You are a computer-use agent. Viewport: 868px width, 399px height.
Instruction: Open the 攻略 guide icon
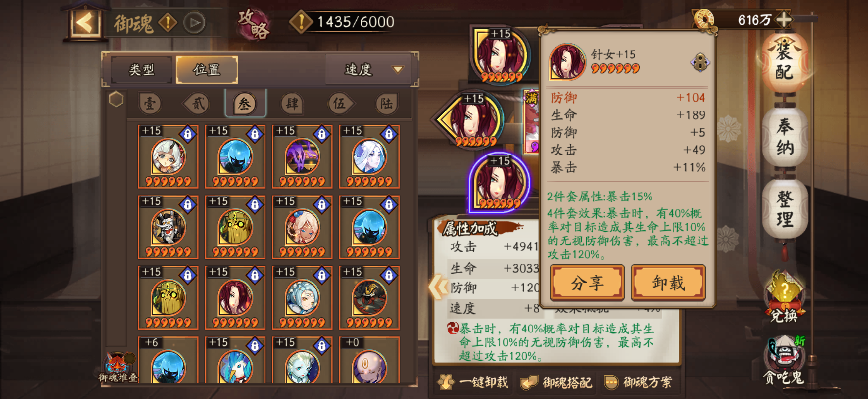tap(253, 23)
